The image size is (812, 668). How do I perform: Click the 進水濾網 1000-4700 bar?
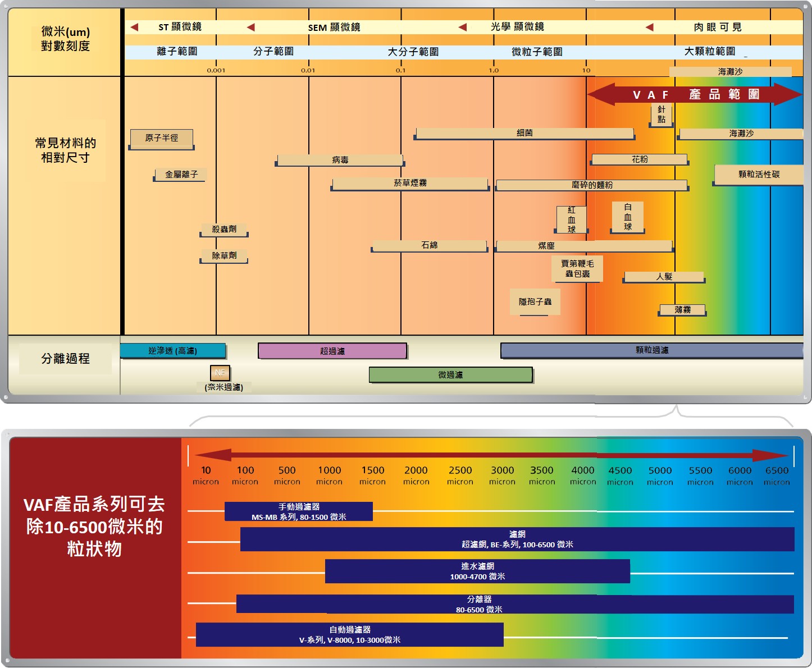tap(477, 571)
